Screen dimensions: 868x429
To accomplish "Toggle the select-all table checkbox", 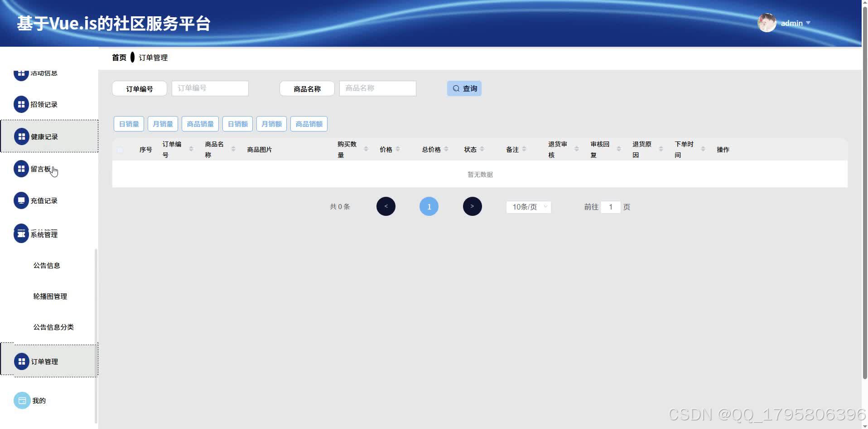I will pos(120,150).
